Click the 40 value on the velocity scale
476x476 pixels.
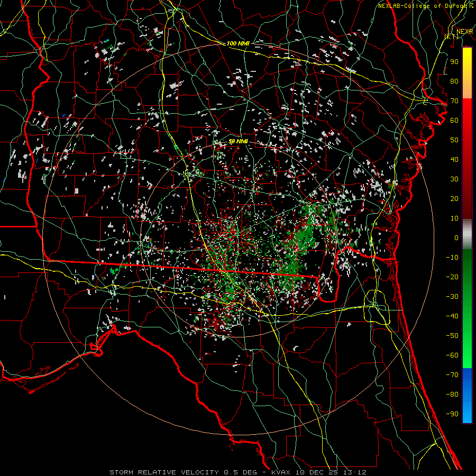454,159
